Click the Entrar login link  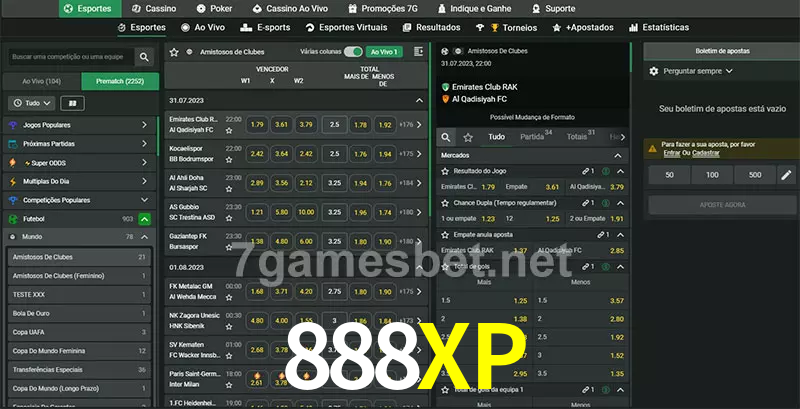(x=671, y=153)
